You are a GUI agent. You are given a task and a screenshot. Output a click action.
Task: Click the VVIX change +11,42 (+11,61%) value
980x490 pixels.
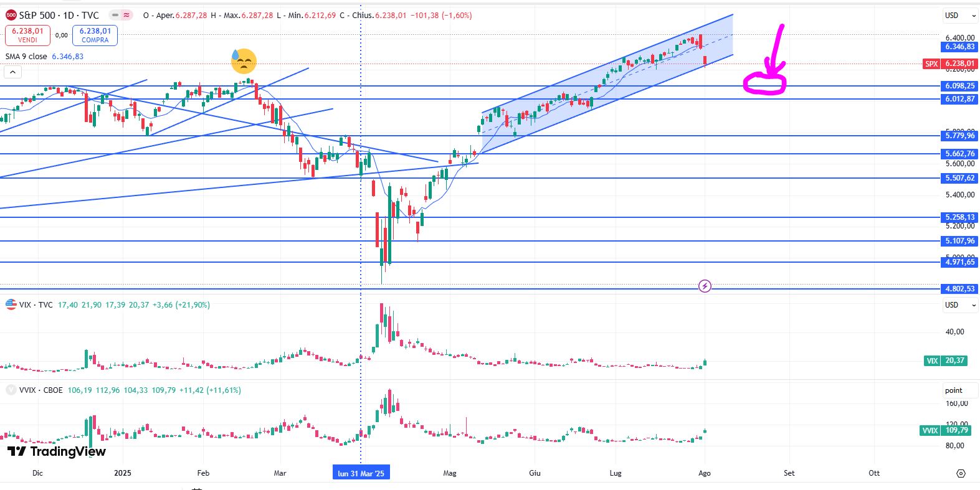coord(211,390)
